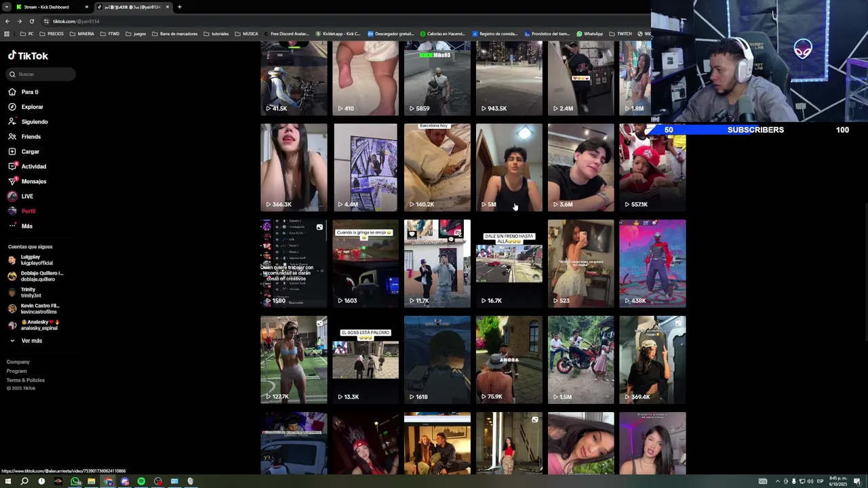
Task: Open 'EL BOSS ESTA PALOMO' video
Action: (366, 360)
